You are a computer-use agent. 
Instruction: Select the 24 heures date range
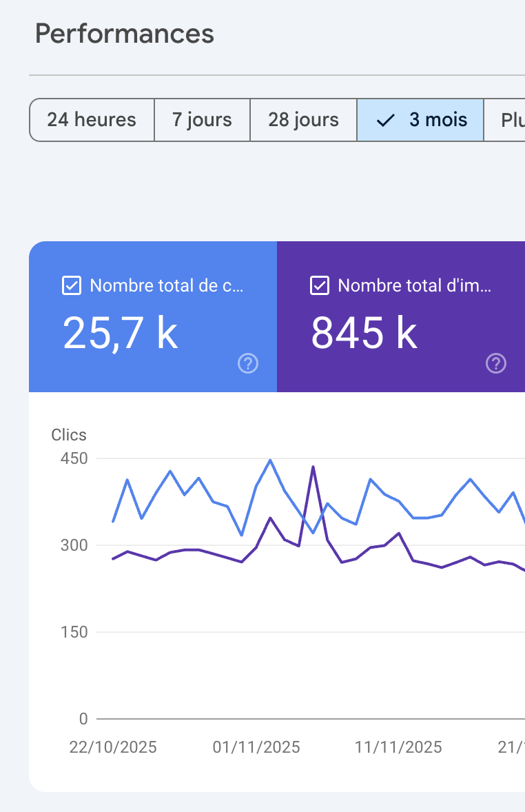(92, 120)
